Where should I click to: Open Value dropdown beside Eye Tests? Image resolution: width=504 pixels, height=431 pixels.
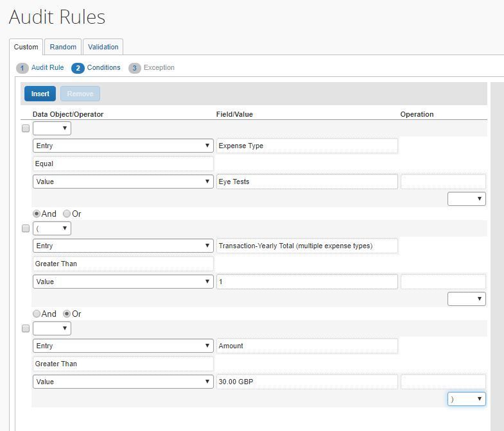click(123, 182)
